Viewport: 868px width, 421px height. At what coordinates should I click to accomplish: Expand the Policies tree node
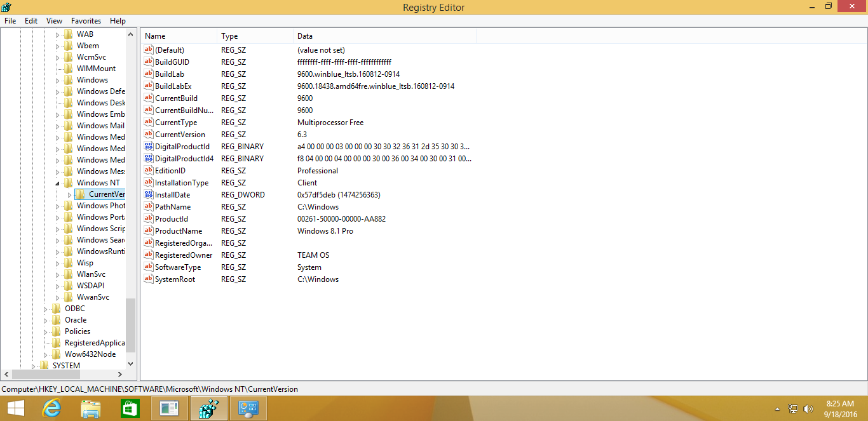46,332
